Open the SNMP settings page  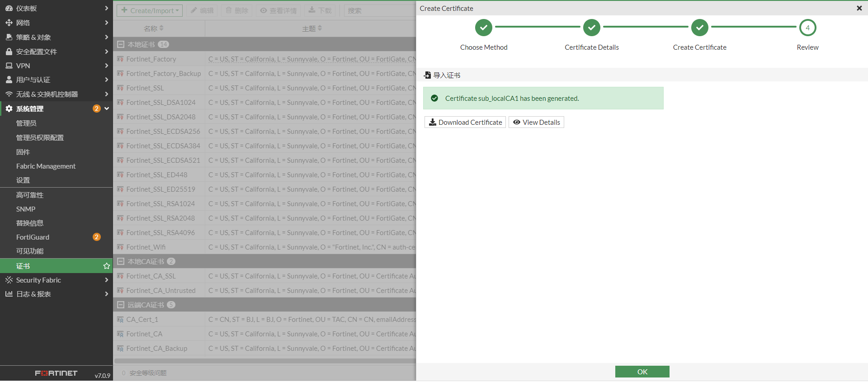pos(26,209)
